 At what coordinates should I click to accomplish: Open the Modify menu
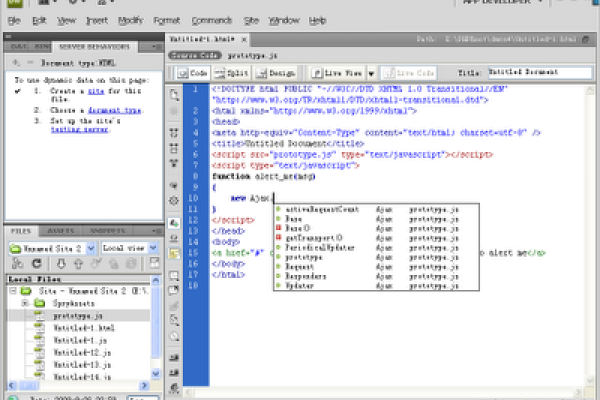pos(130,20)
